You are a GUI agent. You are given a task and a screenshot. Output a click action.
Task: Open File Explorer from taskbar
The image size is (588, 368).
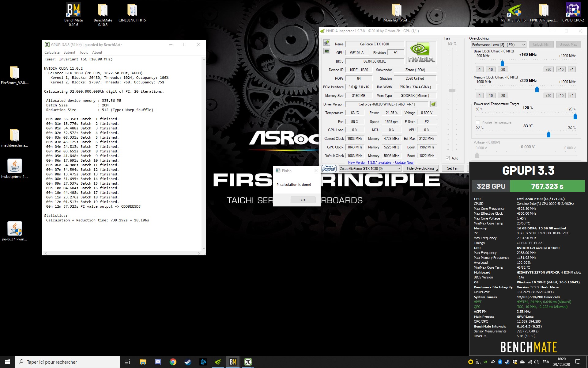[x=143, y=362]
